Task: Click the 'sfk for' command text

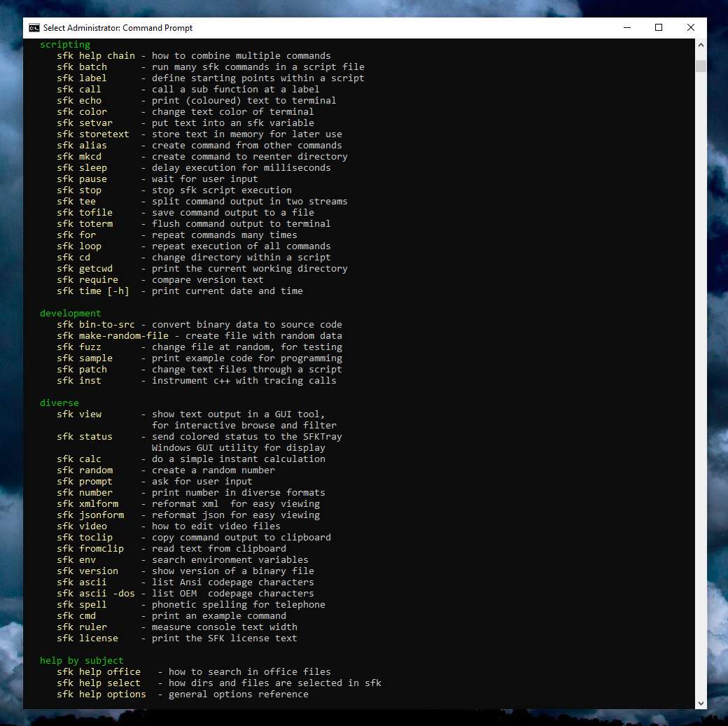Action: pos(76,235)
